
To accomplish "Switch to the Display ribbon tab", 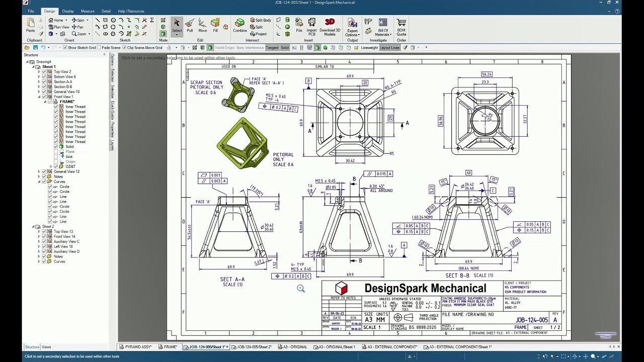I will 68,11.
